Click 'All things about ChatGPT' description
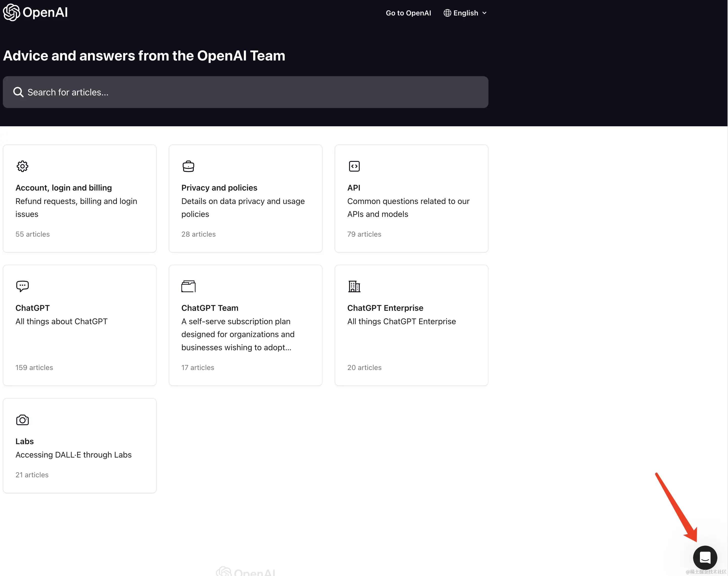 [x=61, y=321]
